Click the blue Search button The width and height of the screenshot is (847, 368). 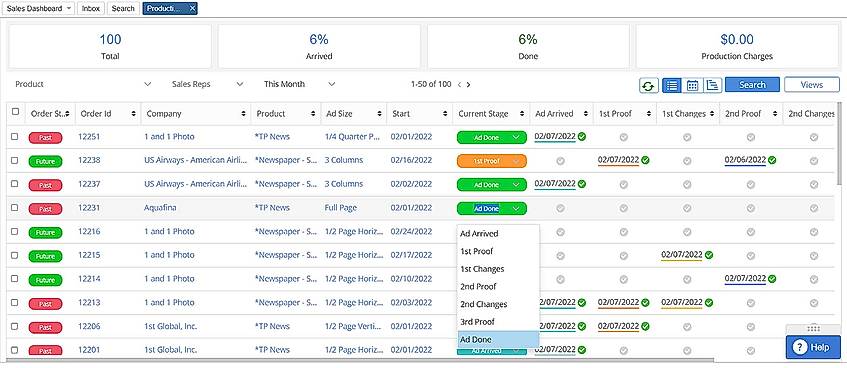coord(752,85)
